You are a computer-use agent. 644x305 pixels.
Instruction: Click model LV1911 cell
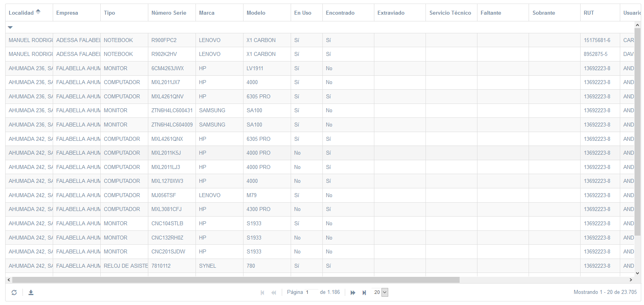pos(267,68)
